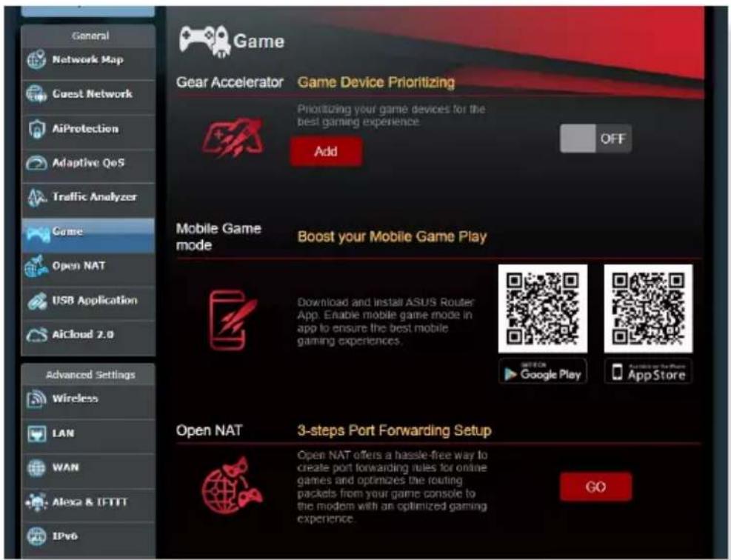Click the Mobile Game mode label
This screenshot has height=560, width=731.
(x=218, y=237)
